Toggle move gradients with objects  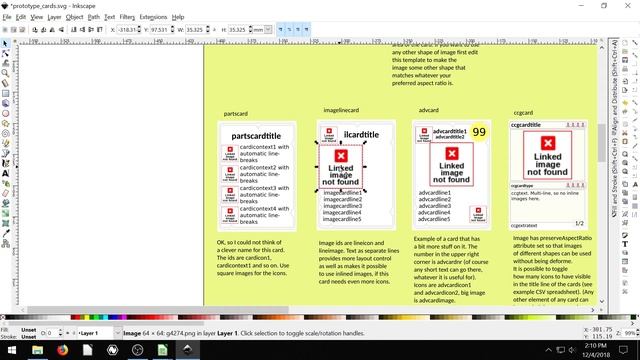click(298, 29)
